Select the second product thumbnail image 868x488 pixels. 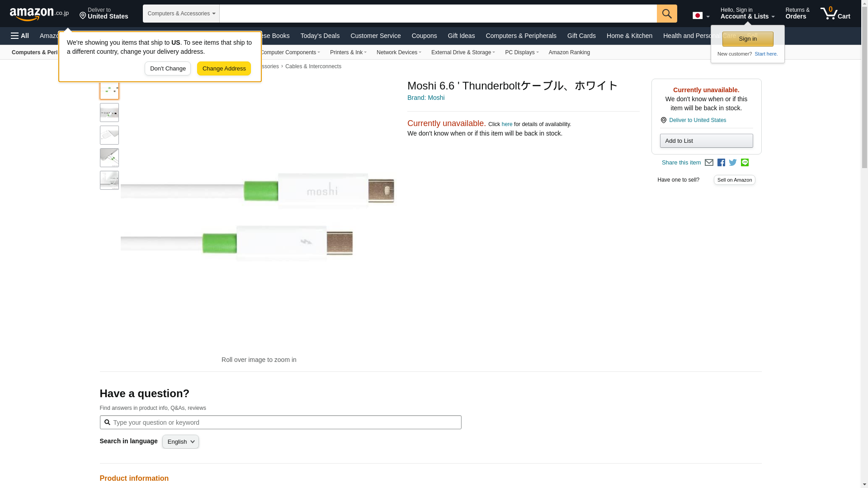point(109,113)
